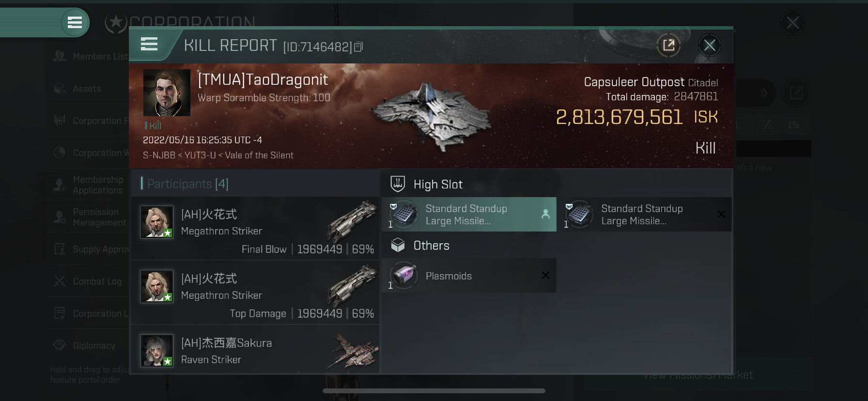Viewport: 868px width, 401px height.
Task: Open Raven Striker ship image for Sakura
Action: tap(354, 350)
